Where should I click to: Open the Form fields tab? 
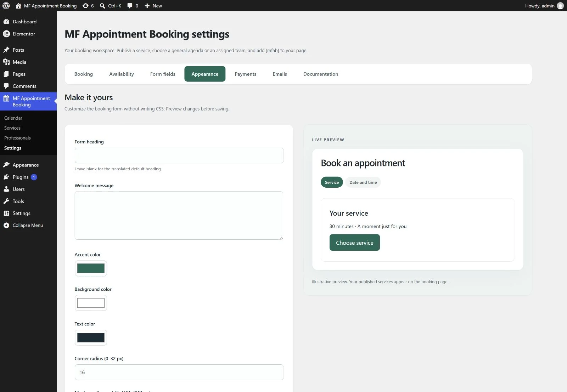click(x=163, y=74)
